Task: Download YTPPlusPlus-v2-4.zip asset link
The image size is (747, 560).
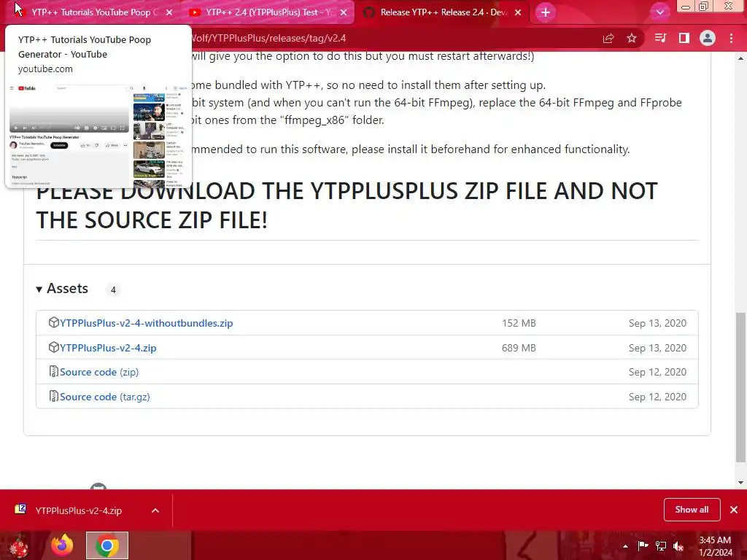Action: click(108, 348)
